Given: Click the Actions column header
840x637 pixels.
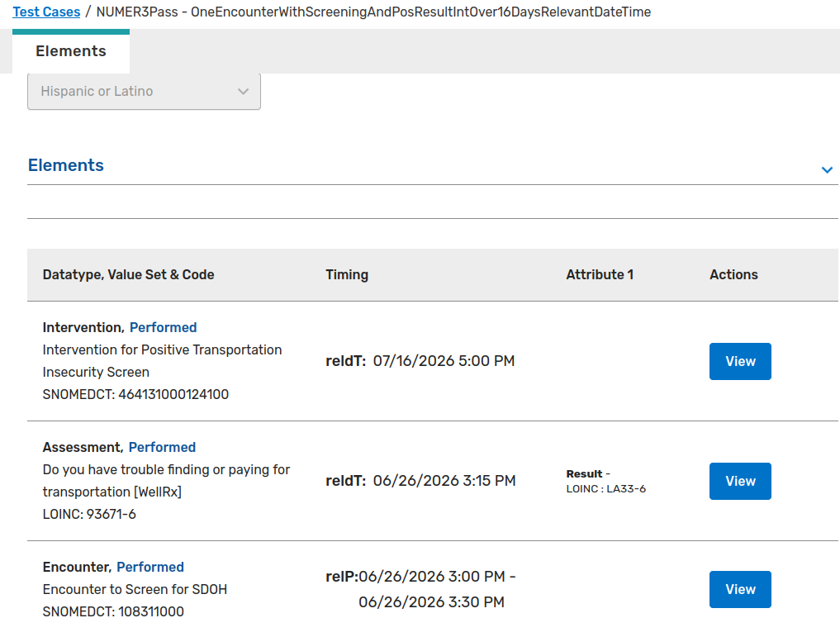Looking at the screenshot, I should [x=733, y=274].
